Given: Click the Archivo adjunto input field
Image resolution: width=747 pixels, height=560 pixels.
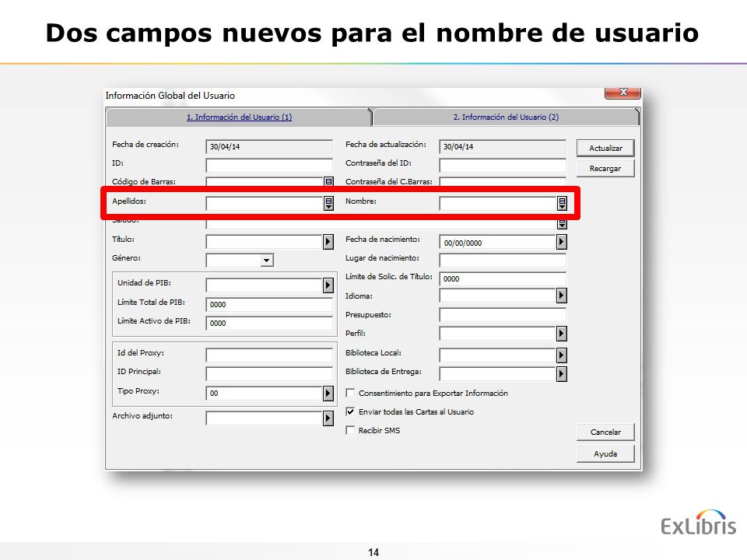Looking at the screenshot, I should point(265,418).
